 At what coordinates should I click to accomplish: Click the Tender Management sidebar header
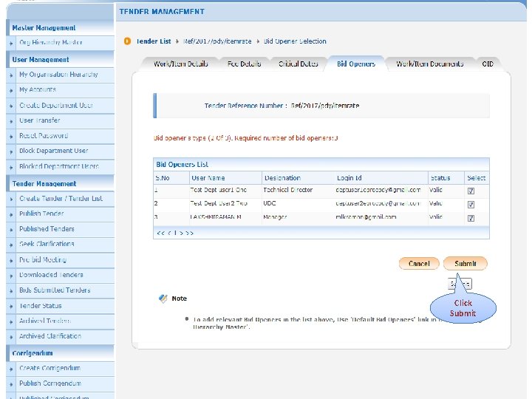tap(44, 184)
